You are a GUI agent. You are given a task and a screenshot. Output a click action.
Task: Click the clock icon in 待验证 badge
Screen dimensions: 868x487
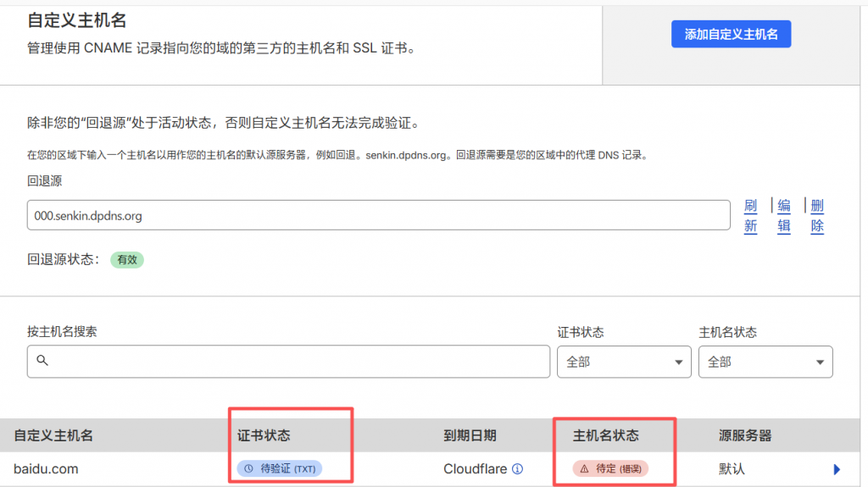pos(248,468)
